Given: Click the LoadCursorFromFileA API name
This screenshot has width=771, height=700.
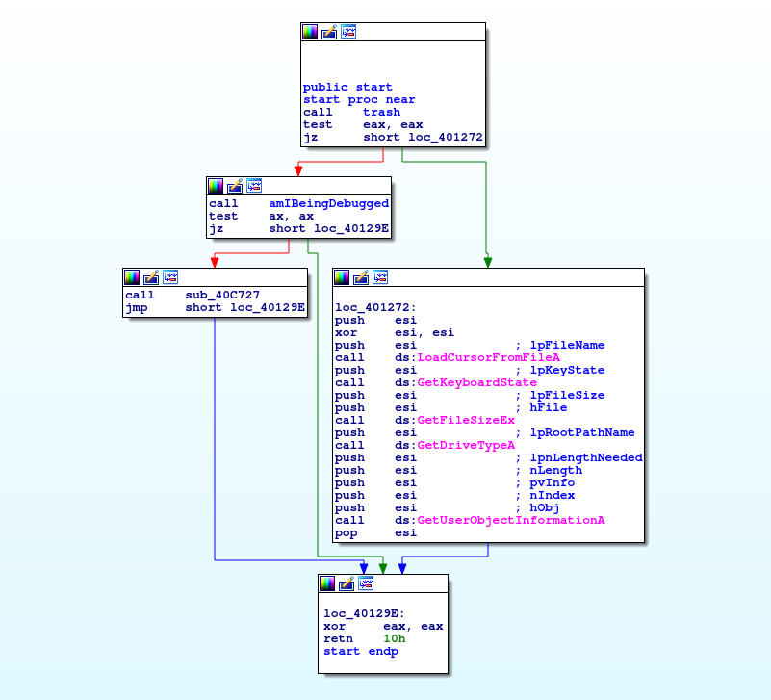Looking at the screenshot, I should point(486,357).
